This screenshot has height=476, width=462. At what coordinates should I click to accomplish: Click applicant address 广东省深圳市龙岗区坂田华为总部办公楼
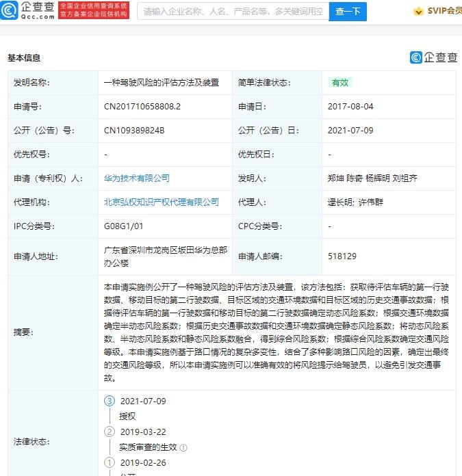166,256
